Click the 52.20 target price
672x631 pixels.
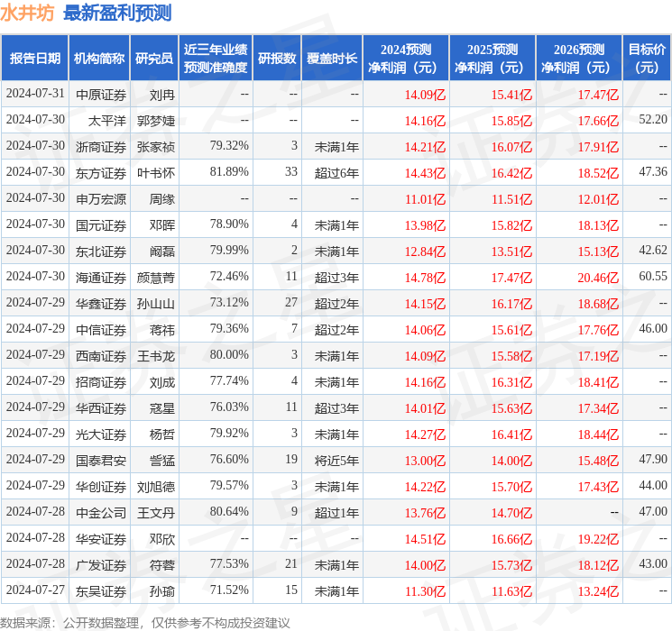(x=653, y=120)
